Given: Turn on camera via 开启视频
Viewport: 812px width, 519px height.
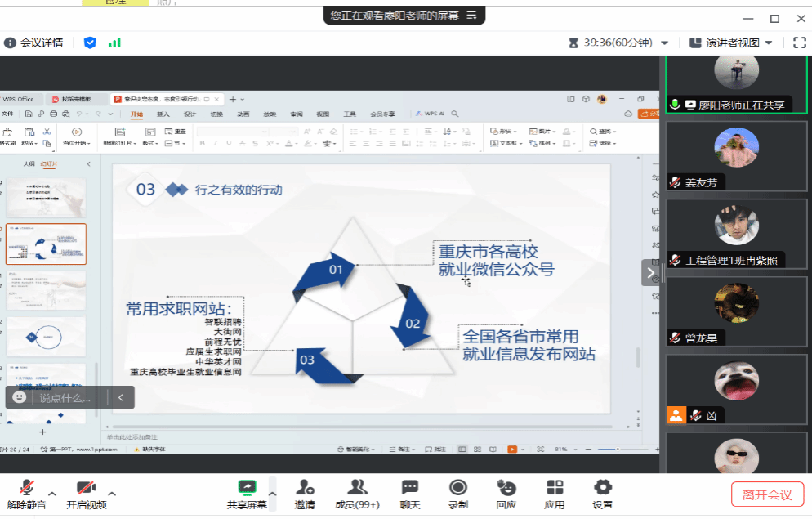Looking at the screenshot, I should tap(86, 489).
